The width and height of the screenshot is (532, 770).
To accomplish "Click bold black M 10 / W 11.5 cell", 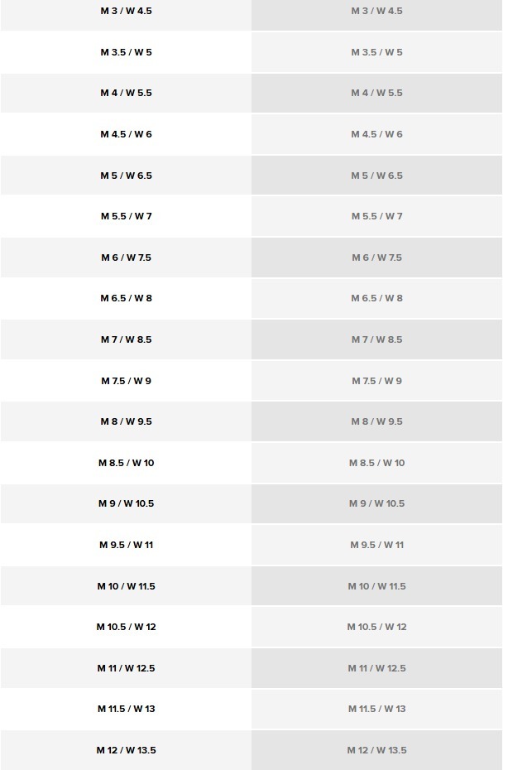I will 126,586.
